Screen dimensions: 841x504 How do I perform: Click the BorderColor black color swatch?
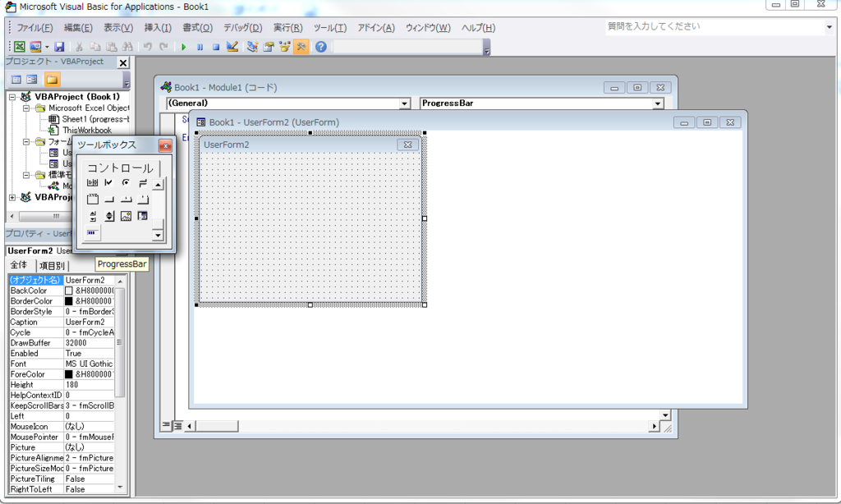(x=69, y=301)
